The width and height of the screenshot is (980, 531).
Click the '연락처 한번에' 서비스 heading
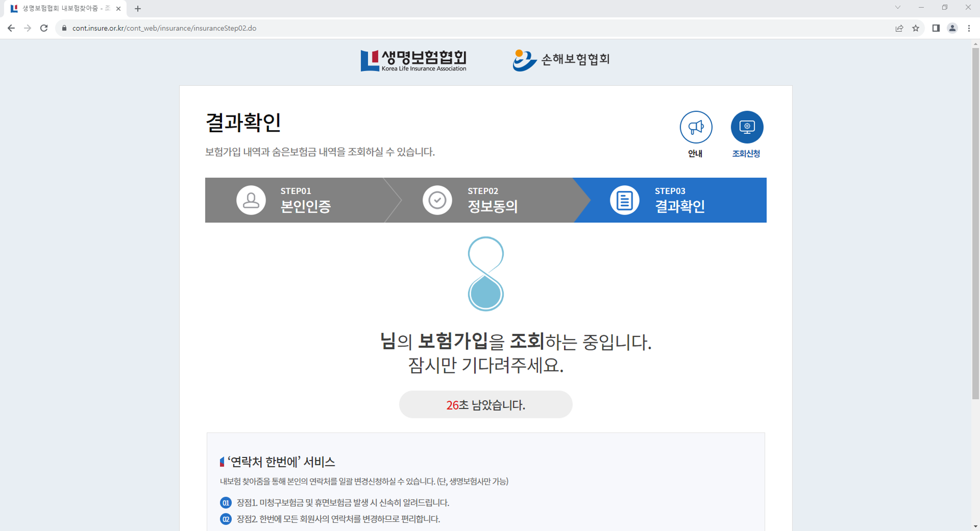[x=281, y=461]
